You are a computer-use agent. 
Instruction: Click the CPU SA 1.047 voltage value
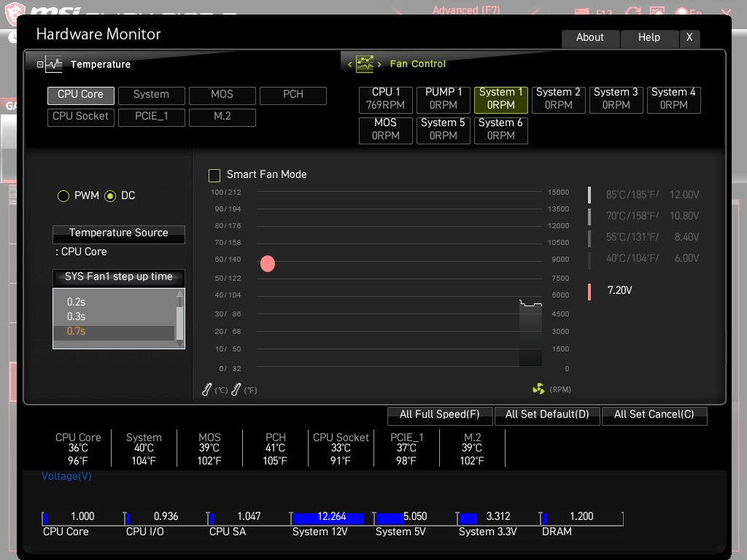249,517
